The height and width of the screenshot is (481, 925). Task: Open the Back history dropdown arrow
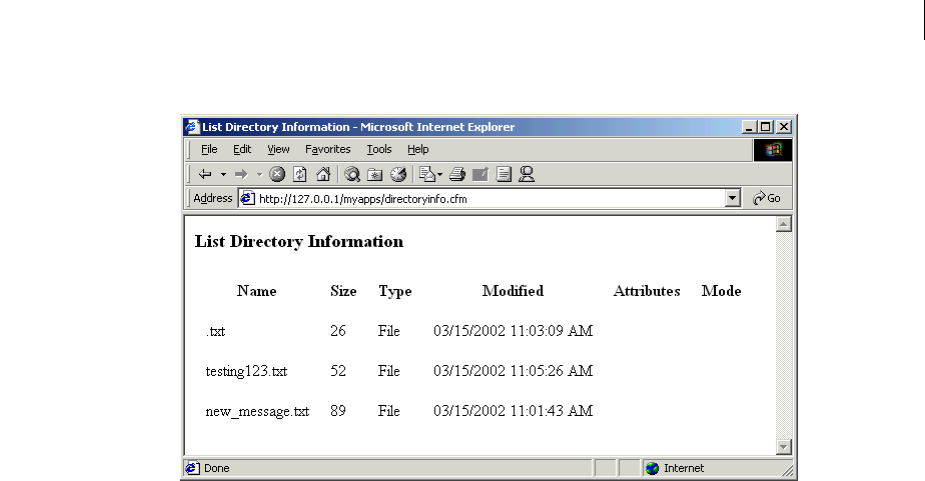coord(223,174)
